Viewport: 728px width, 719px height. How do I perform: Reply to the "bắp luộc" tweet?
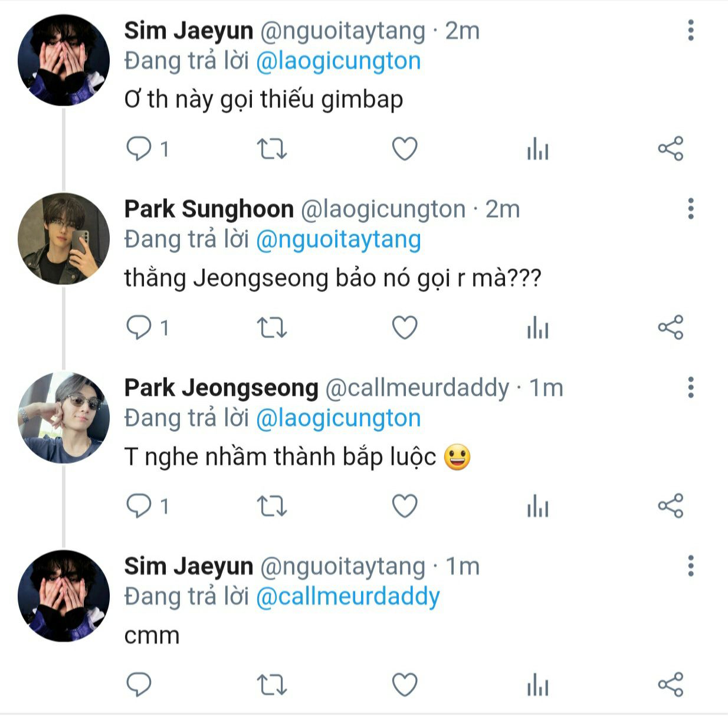pyautogui.click(x=139, y=506)
